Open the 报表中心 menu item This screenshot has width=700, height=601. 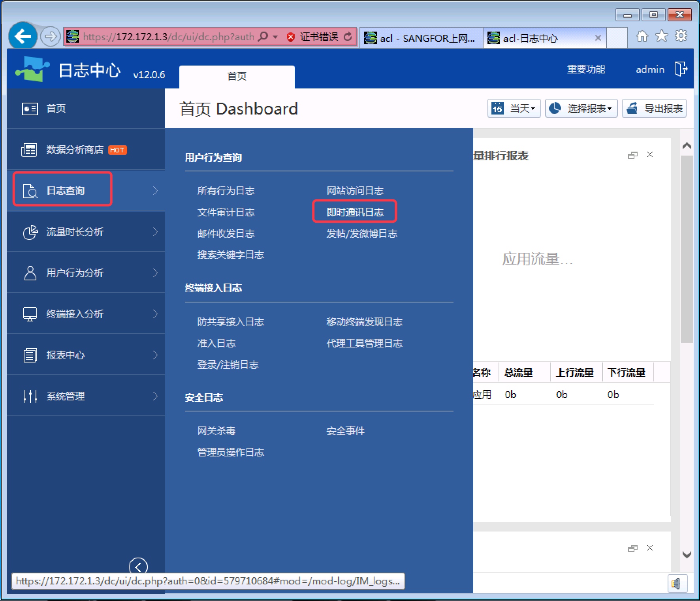coord(86,355)
